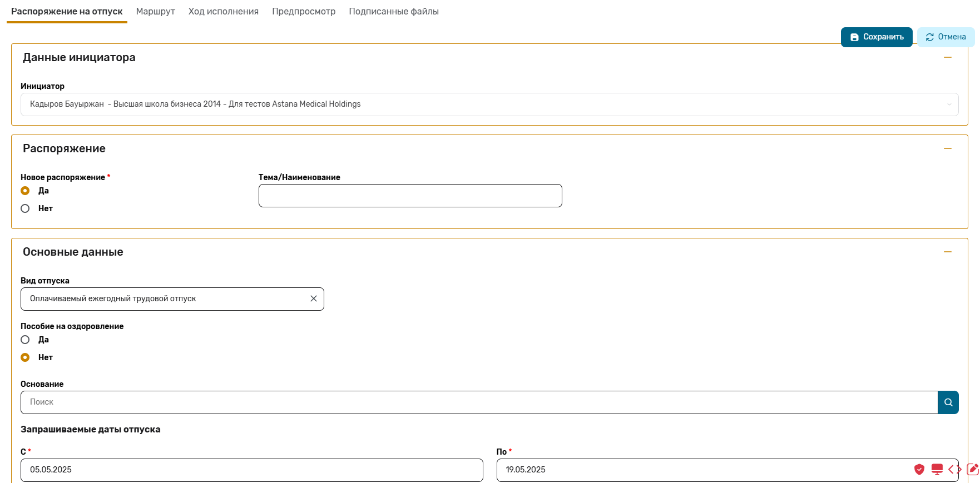Viewport: 980px width, 483px height.
Task: Click Сохранить to save the form
Action: point(877,37)
